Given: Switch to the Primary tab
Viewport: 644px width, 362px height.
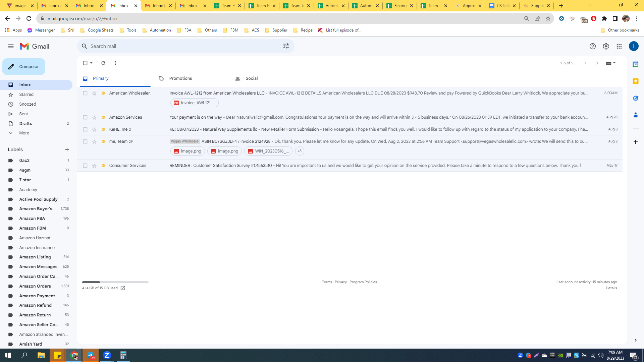Looking at the screenshot, I should coord(115,78).
